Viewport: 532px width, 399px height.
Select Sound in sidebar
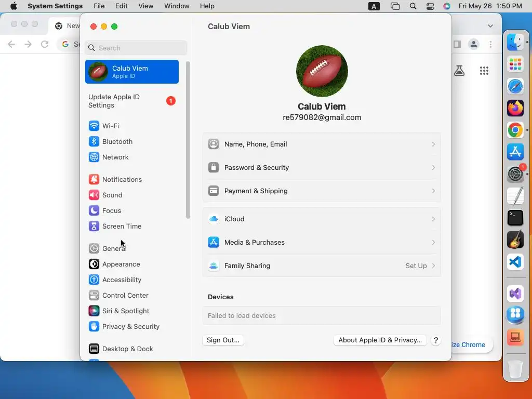pyautogui.click(x=105, y=195)
